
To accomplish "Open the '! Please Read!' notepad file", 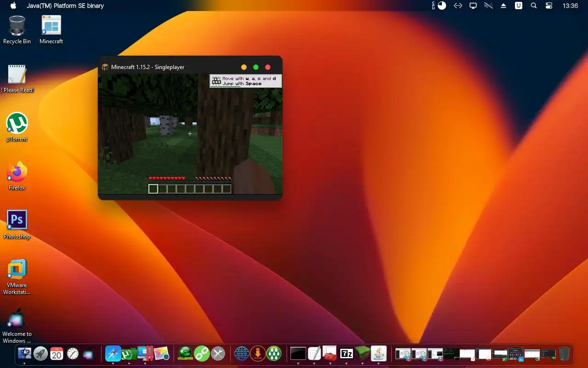I will (17, 78).
